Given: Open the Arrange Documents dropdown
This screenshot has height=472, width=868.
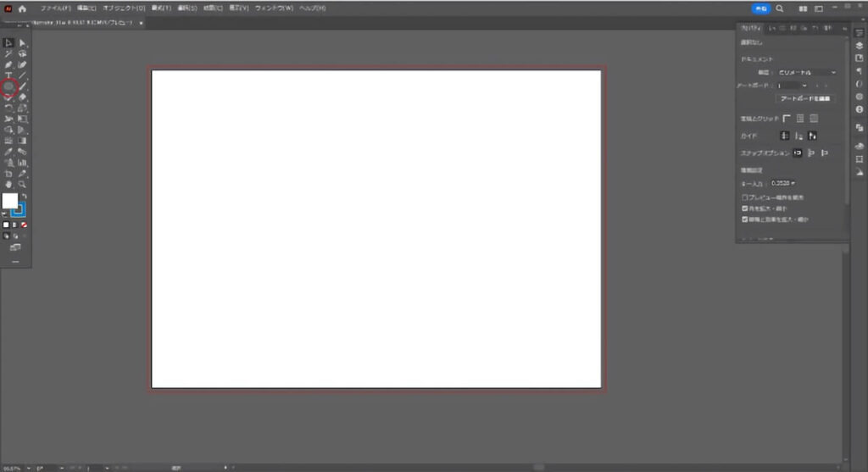Looking at the screenshot, I should click(x=803, y=8).
